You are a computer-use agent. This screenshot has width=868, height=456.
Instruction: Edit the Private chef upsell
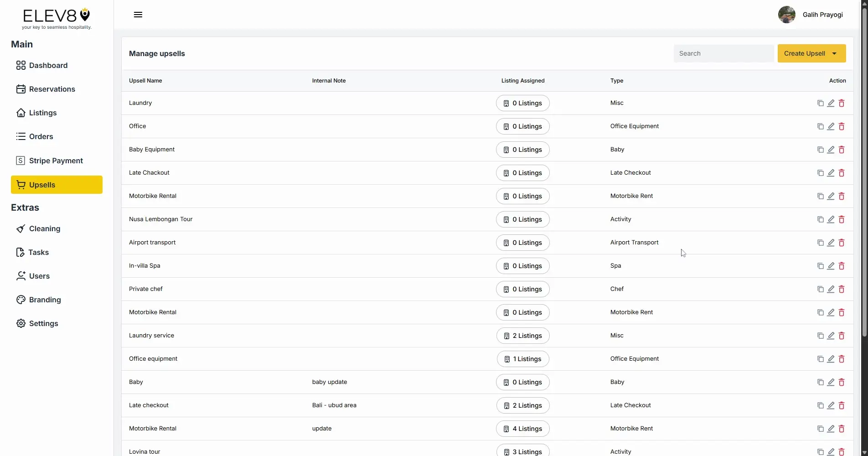(x=831, y=289)
